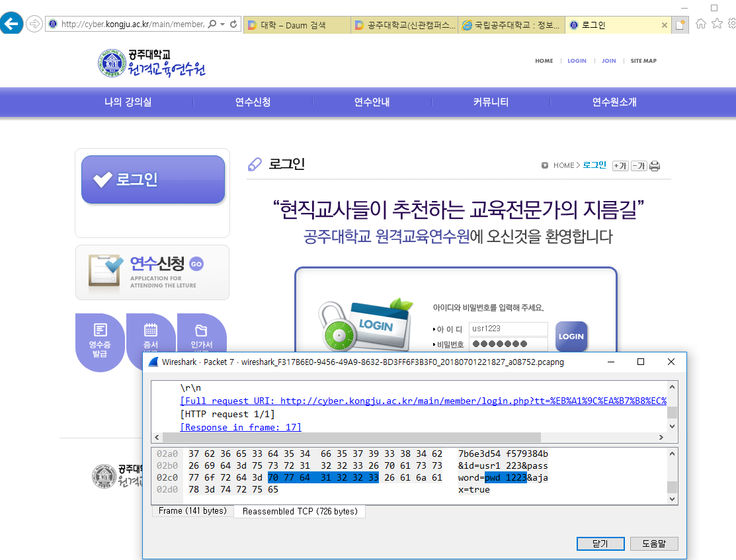
Task: Click the '도움말' help button in Wireshark
Action: [654, 543]
